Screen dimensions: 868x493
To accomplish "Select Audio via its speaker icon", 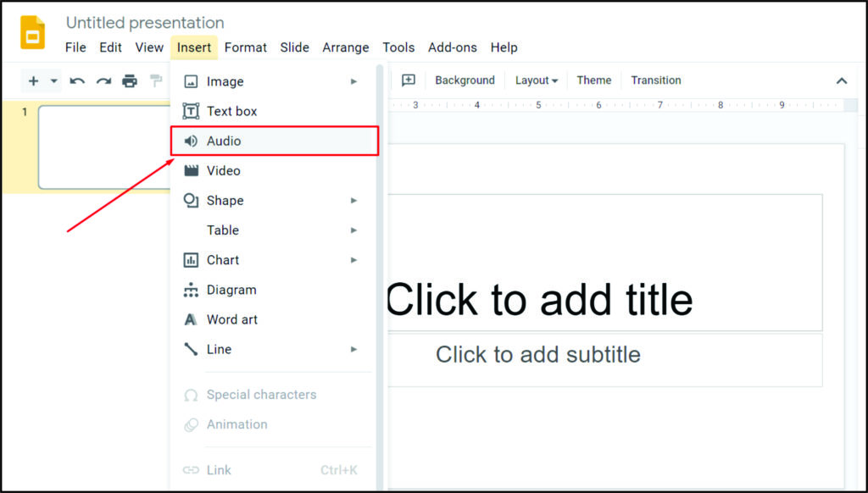I will point(192,141).
